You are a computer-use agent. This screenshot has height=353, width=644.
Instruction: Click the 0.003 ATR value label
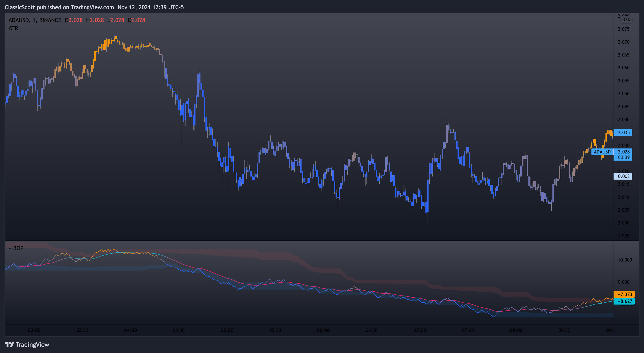[x=623, y=176]
